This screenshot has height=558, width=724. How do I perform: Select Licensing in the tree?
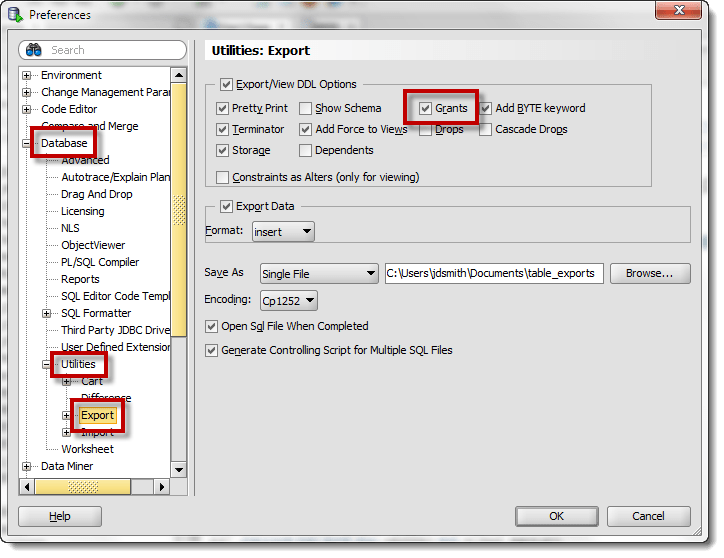coord(83,211)
